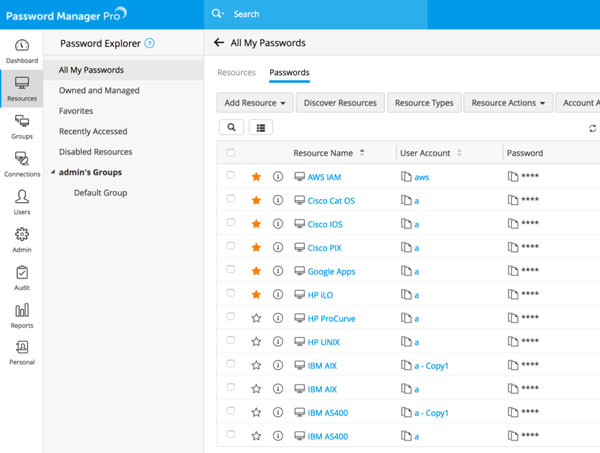
Task: Click the info icon for AWS IAM
Action: pyautogui.click(x=278, y=177)
